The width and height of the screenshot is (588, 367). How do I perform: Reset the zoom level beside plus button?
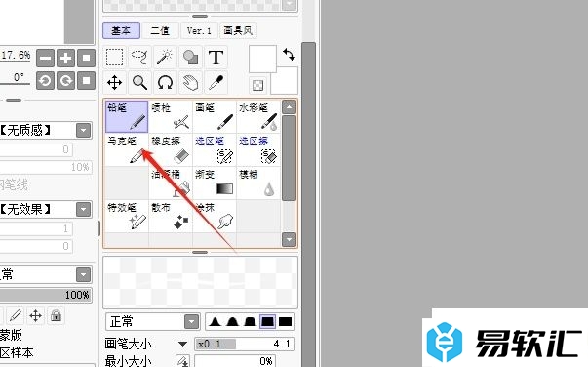click(x=86, y=59)
